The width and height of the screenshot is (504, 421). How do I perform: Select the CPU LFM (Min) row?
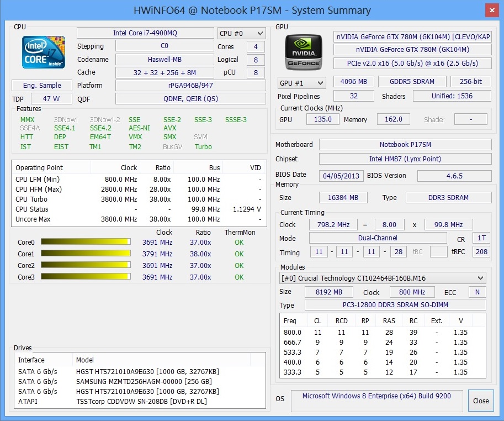point(139,179)
